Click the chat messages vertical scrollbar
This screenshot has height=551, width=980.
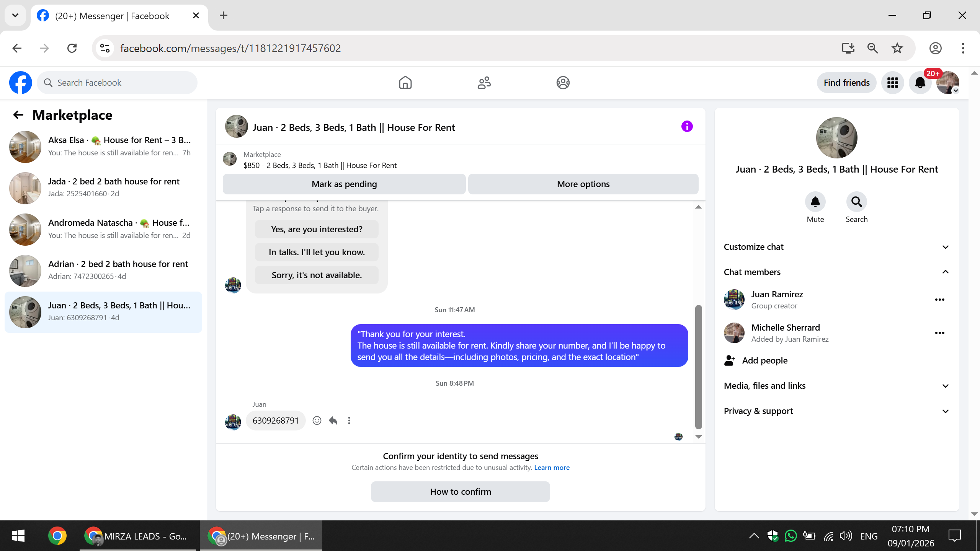[698, 367]
